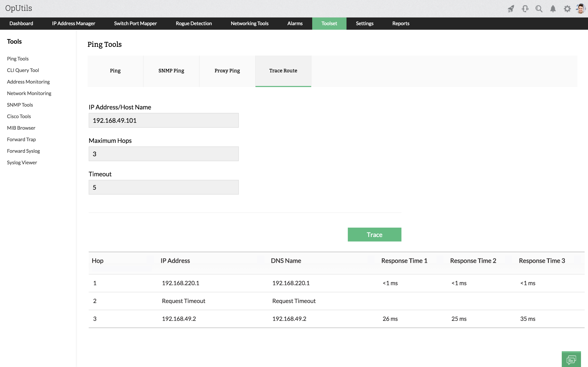Open the notifications bell icon
This screenshot has height=367, width=588.
click(x=553, y=9)
